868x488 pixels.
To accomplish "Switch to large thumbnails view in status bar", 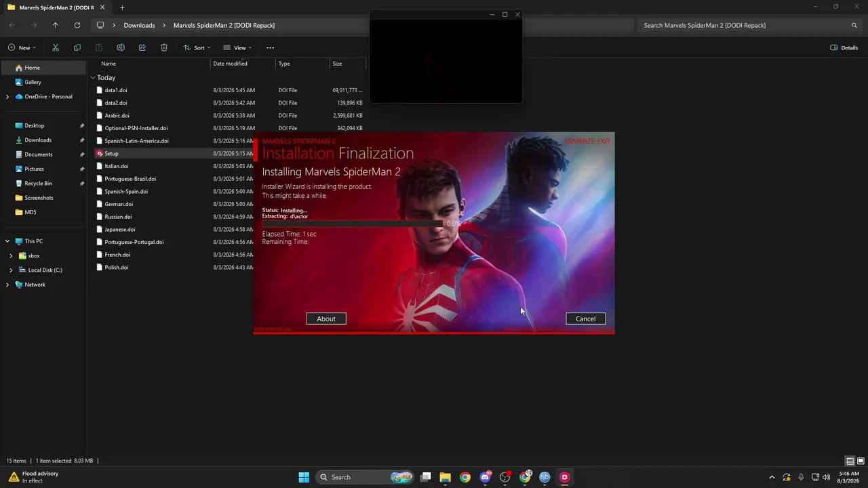I will click(860, 461).
